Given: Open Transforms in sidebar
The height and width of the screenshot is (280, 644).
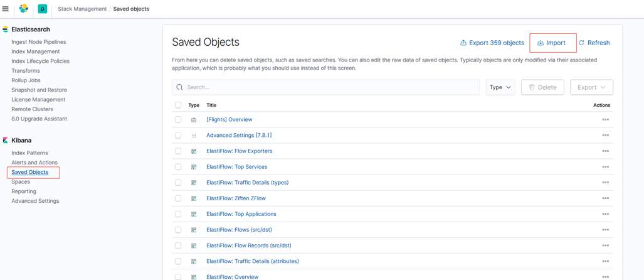Looking at the screenshot, I should pyautogui.click(x=26, y=71).
